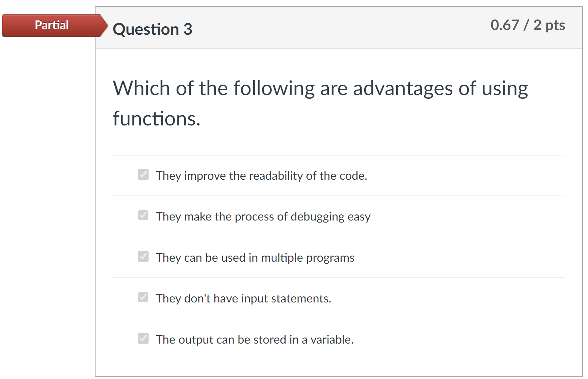Image resolution: width=588 pixels, height=379 pixels.
Task: Select the label 'They make the process of debugging easy'
Action: (263, 216)
